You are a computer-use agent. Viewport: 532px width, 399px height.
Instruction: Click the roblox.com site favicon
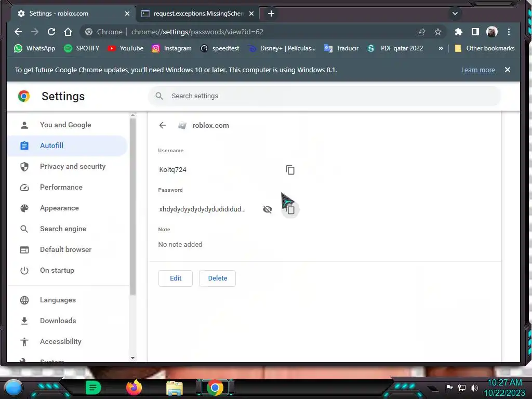coord(182,126)
